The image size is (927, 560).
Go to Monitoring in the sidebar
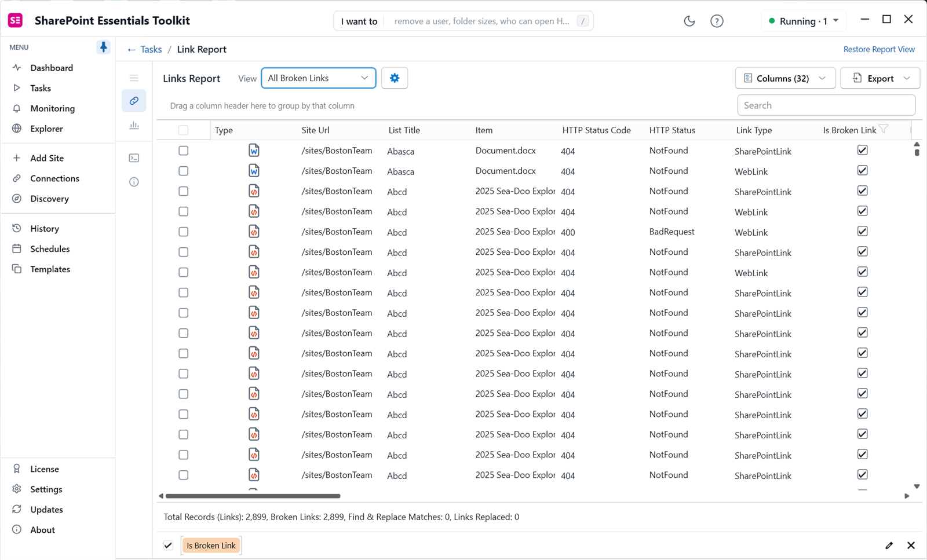pos(52,108)
